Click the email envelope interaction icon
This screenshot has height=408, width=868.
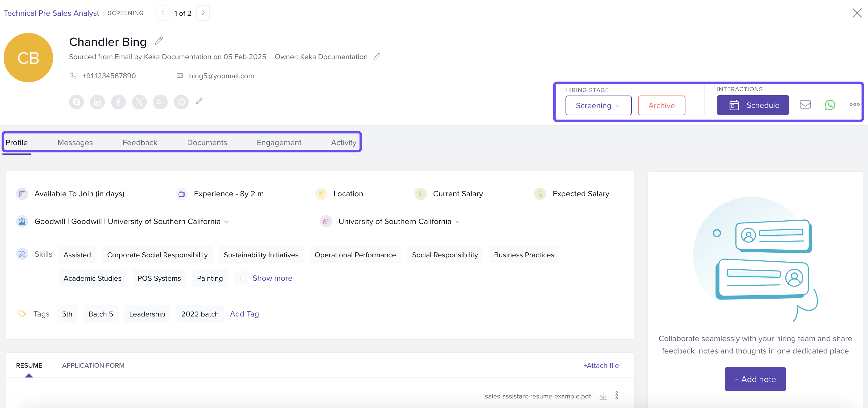(x=805, y=105)
